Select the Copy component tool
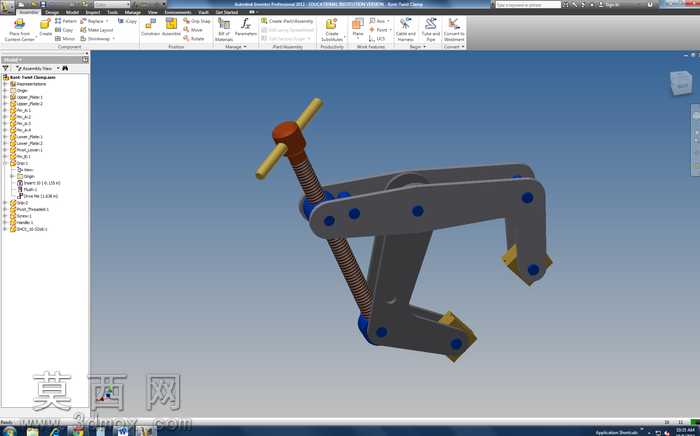This screenshot has height=436, width=700. click(x=64, y=30)
